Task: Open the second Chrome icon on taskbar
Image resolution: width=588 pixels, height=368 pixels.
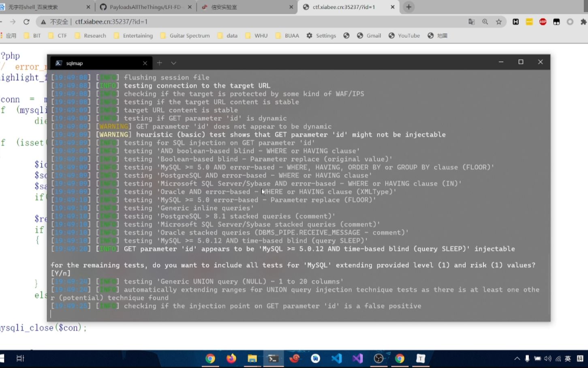Action: [400, 358]
